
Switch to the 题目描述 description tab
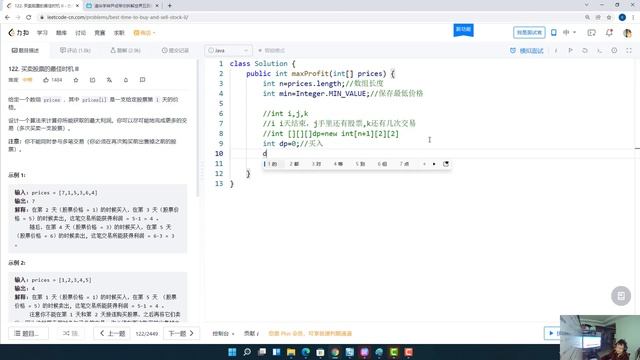click(25, 50)
